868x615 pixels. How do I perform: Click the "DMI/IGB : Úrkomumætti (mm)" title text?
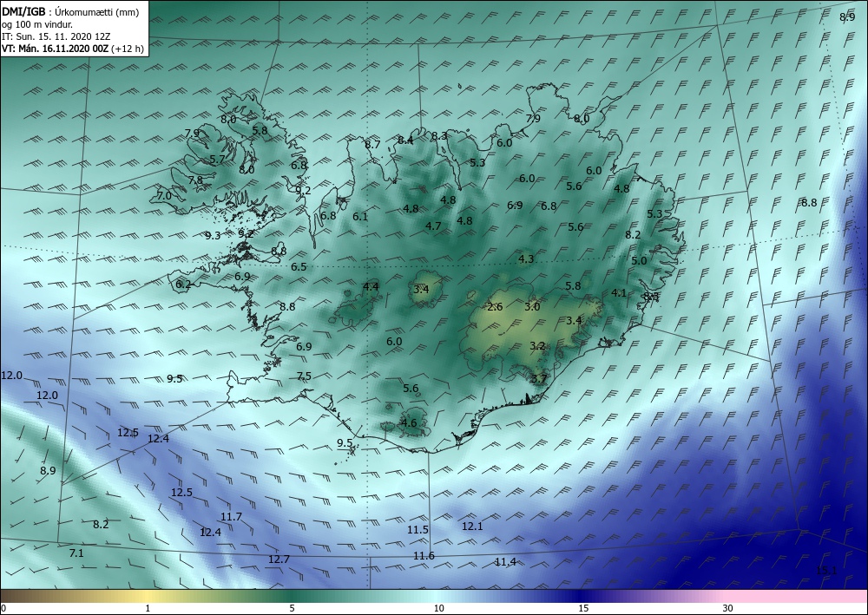pyautogui.click(x=70, y=12)
